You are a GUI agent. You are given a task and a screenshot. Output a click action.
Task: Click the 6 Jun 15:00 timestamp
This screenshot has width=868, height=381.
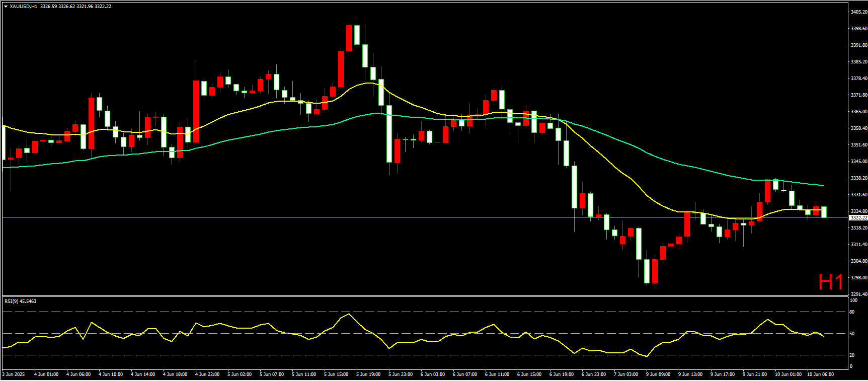tap(529, 374)
